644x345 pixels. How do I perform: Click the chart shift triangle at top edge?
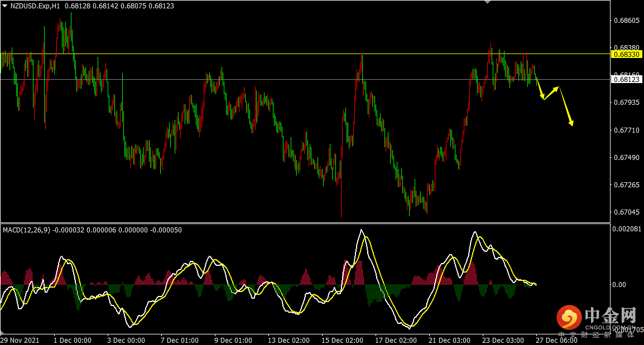(487, 3)
